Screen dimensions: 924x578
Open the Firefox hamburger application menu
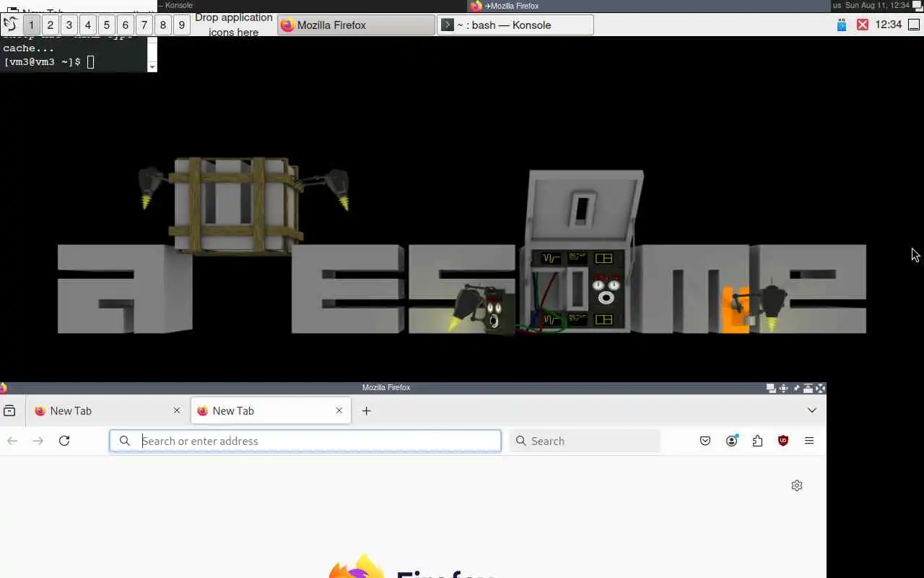809,441
